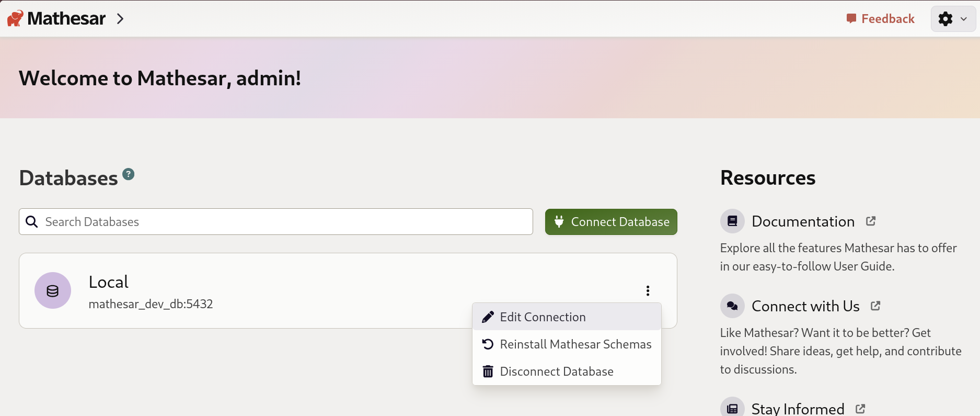Click the Mathesar elephant logo
This screenshot has width=980, height=416.
15,17
